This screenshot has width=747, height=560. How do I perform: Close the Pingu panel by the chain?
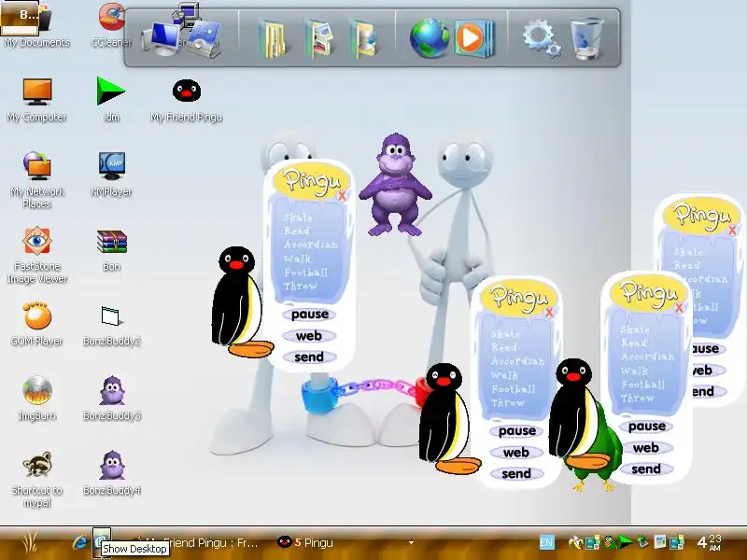[x=549, y=313]
